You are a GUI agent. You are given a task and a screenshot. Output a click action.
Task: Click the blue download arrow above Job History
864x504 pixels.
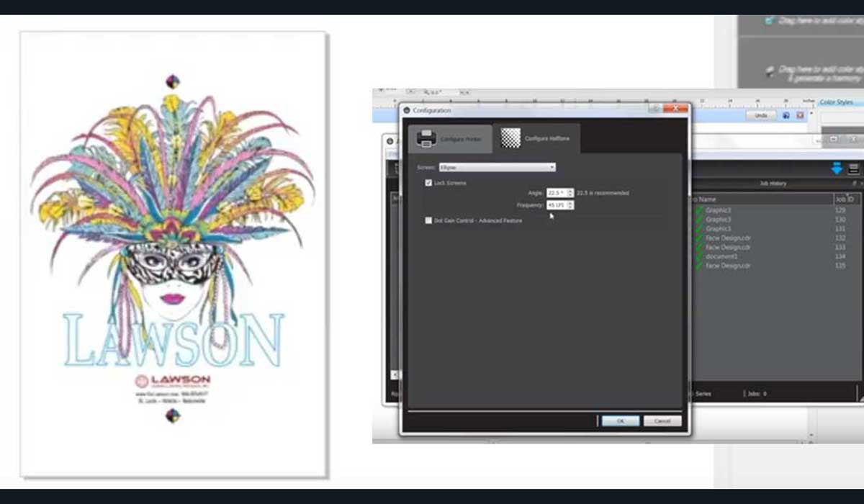(x=837, y=167)
